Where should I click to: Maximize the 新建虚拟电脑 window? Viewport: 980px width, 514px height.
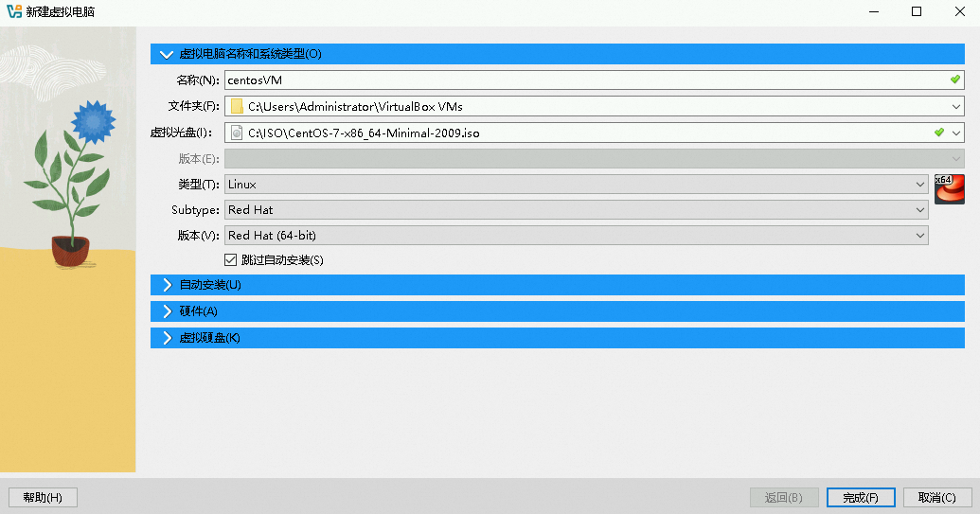coord(917,12)
